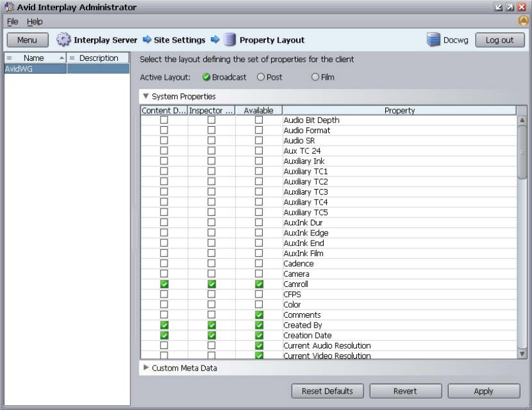Image resolution: width=532 pixels, height=410 pixels.
Task: Click the Name column sort arrow
Action: pos(61,58)
